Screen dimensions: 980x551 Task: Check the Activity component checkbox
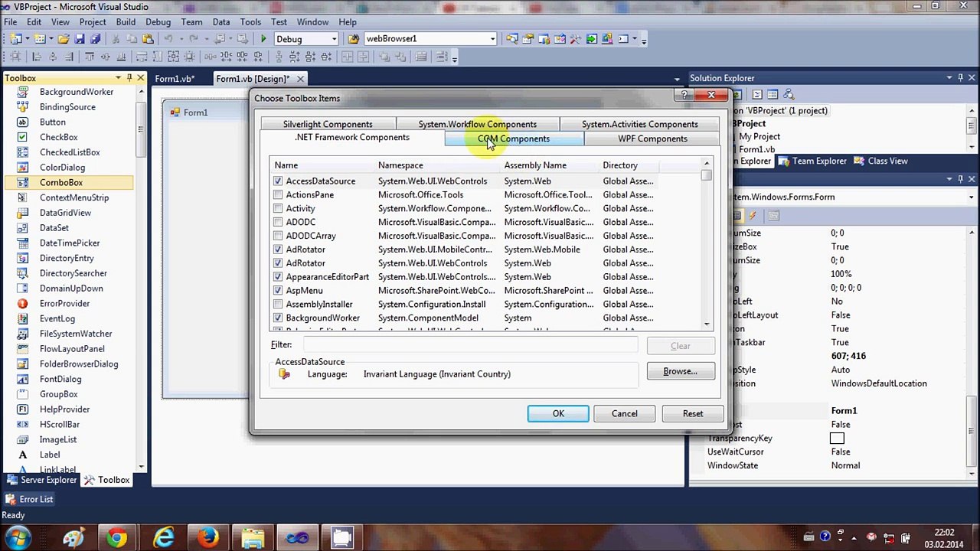coord(278,209)
